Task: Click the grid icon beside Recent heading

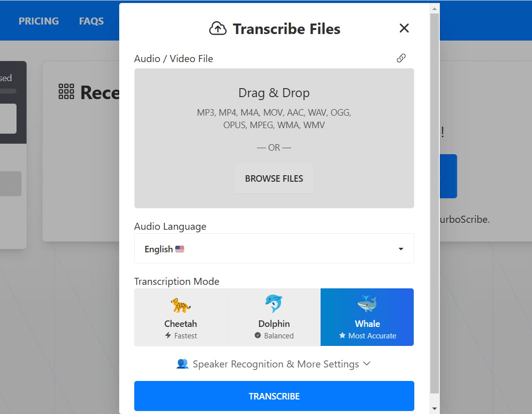Action: (66, 92)
